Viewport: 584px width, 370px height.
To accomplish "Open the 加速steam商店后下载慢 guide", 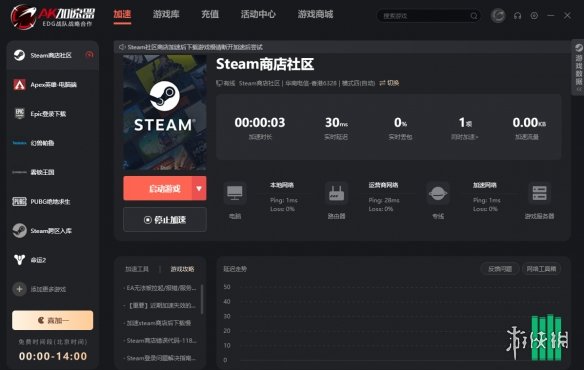I will coord(158,323).
